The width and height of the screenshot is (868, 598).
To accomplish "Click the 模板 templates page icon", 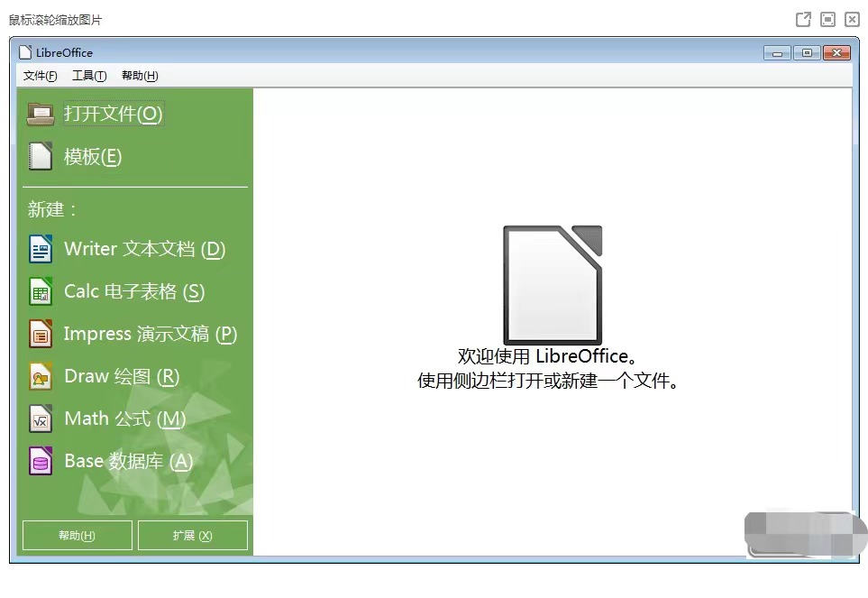I will pyautogui.click(x=41, y=157).
